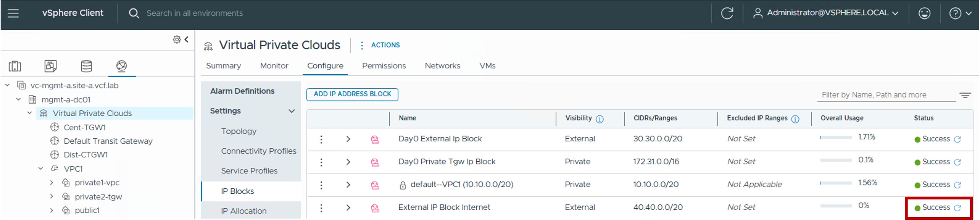Screen dimensions: 980x220
Task: Open the Administrator@VSPHERE.LOCAL user dropdown
Action: [x=825, y=13]
